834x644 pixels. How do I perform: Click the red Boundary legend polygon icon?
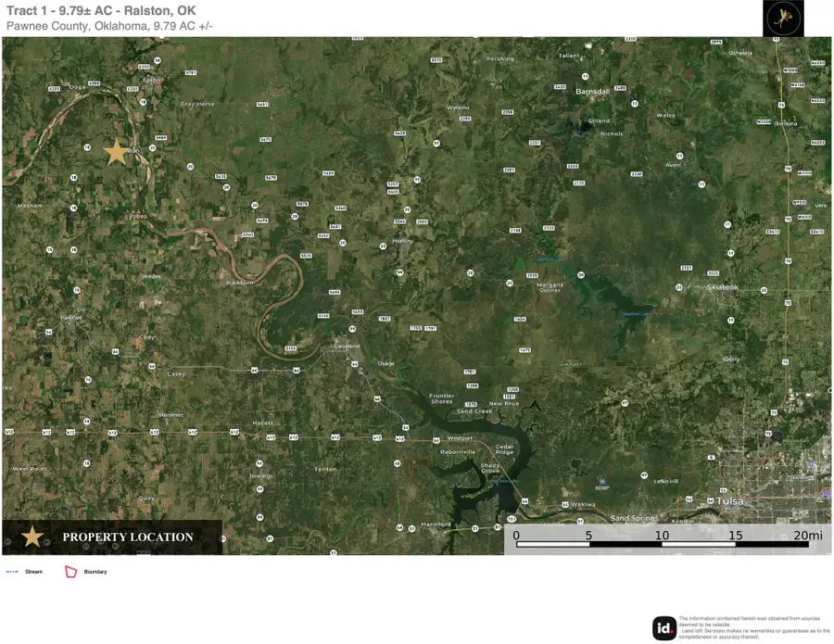70,572
